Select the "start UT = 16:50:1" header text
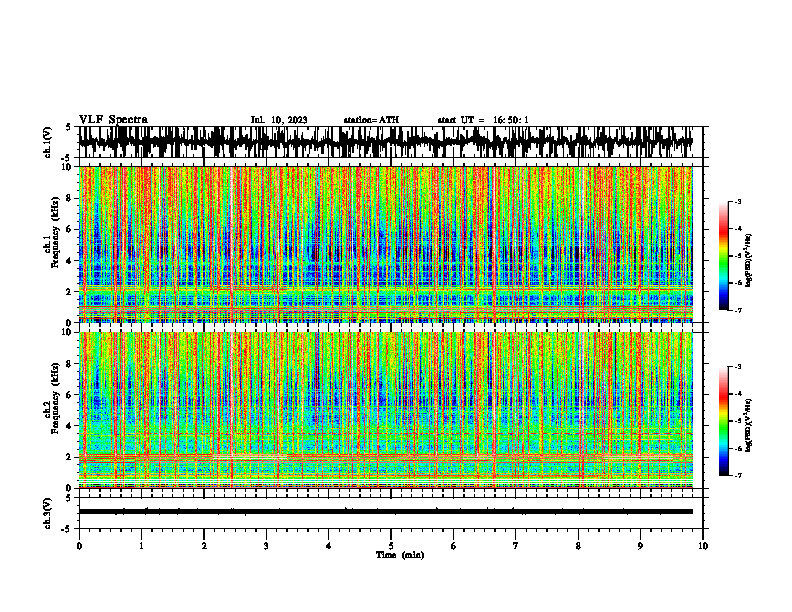 point(483,120)
